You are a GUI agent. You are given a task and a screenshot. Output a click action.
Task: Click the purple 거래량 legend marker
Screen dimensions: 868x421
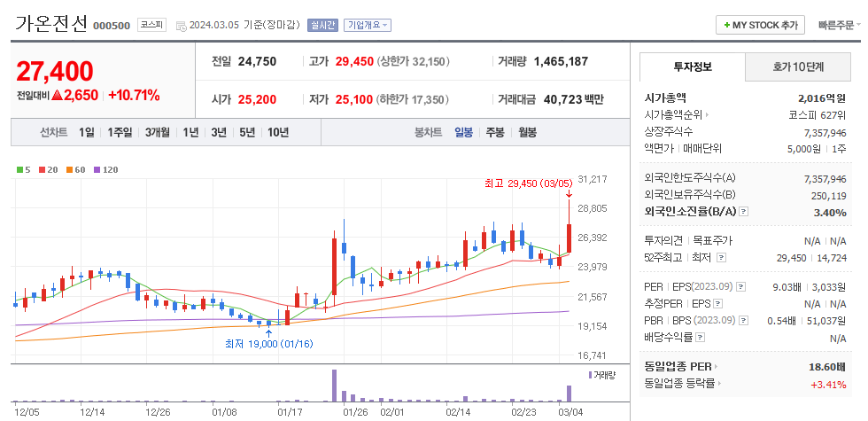pyautogui.click(x=590, y=375)
